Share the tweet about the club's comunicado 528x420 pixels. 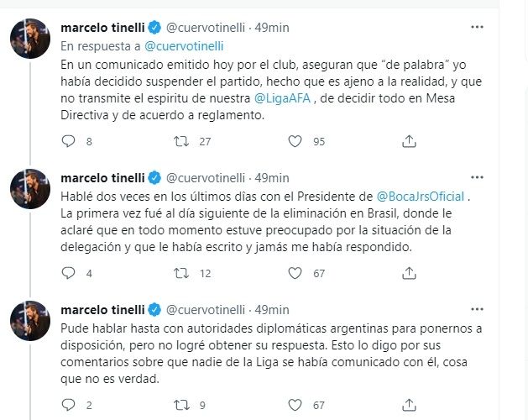click(409, 141)
